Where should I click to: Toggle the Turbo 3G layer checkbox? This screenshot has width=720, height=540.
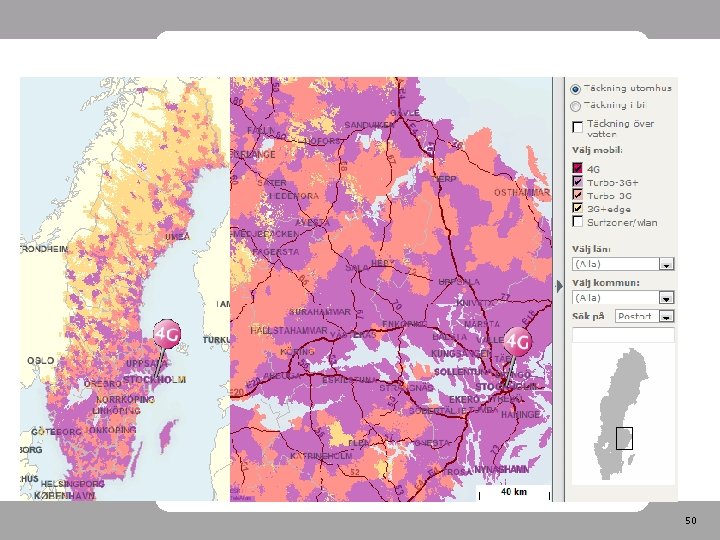click(x=578, y=195)
